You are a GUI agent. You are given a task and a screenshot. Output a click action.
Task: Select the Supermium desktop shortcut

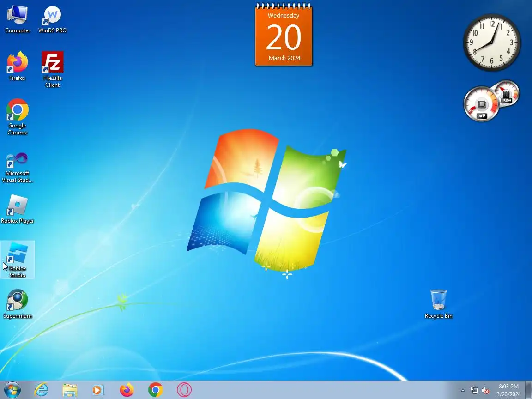tap(17, 304)
